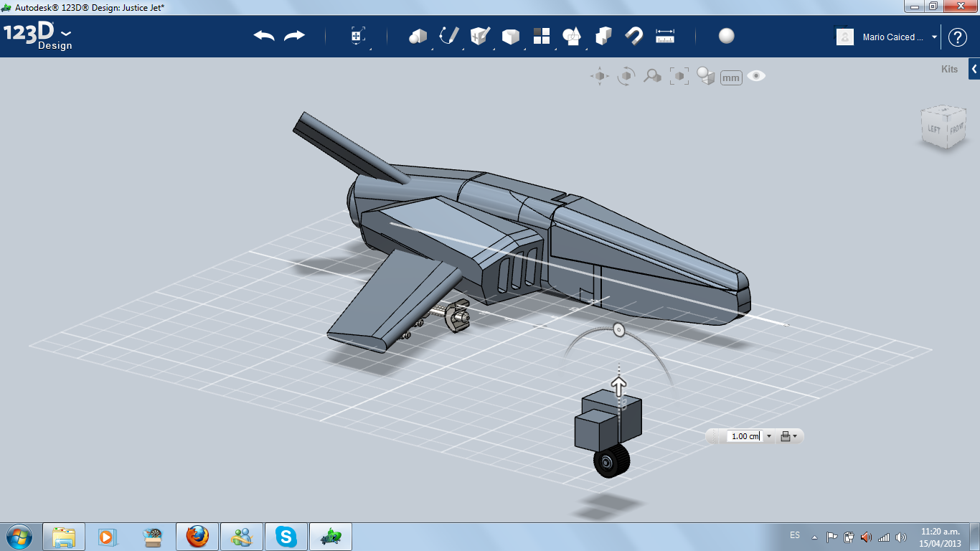
Task: Click the circular rotate handle on arc
Action: click(x=618, y=329)
